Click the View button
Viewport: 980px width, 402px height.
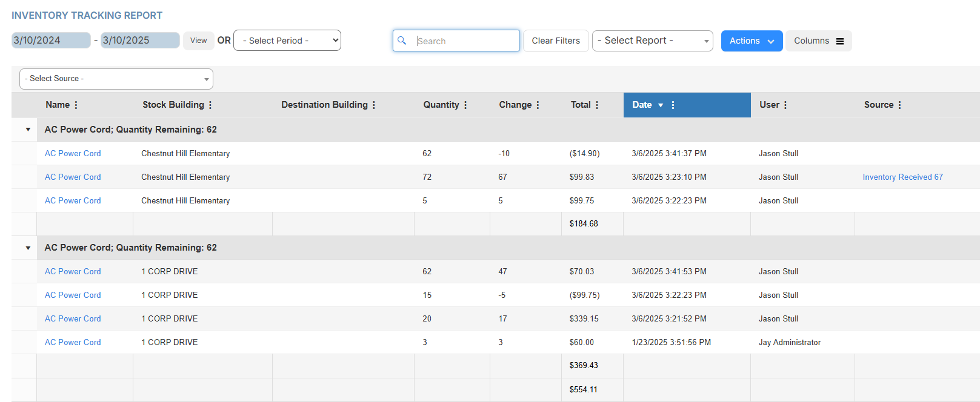point(199,41)
